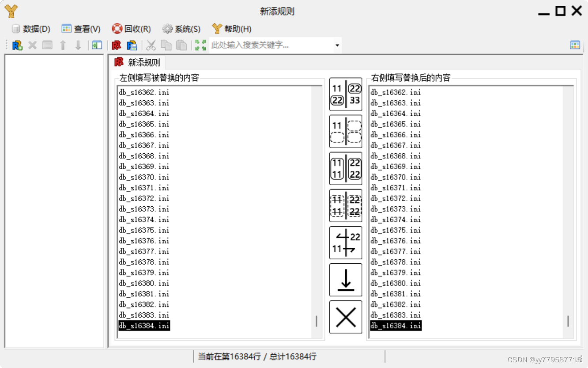The height and width of the screenshot is (368, 588).
Task: Click the search keyword input field
Action: (271, 45)
